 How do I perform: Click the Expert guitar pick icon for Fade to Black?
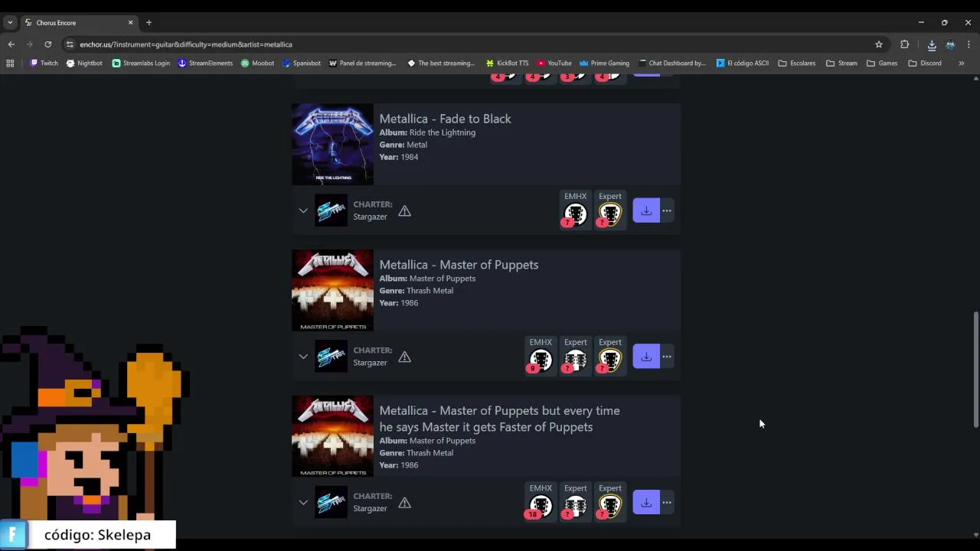610,214
